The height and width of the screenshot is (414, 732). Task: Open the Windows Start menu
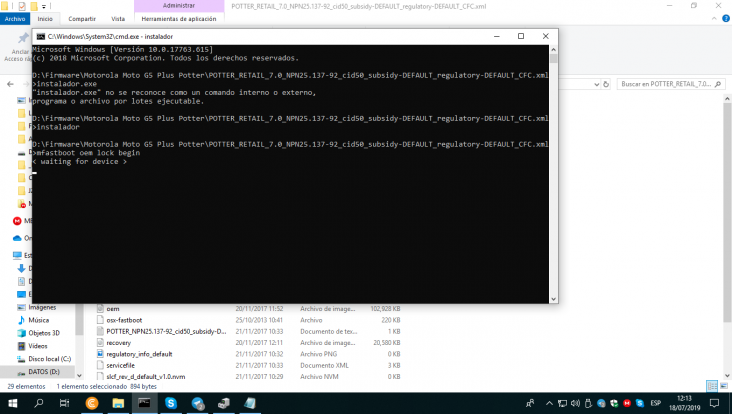13,403
